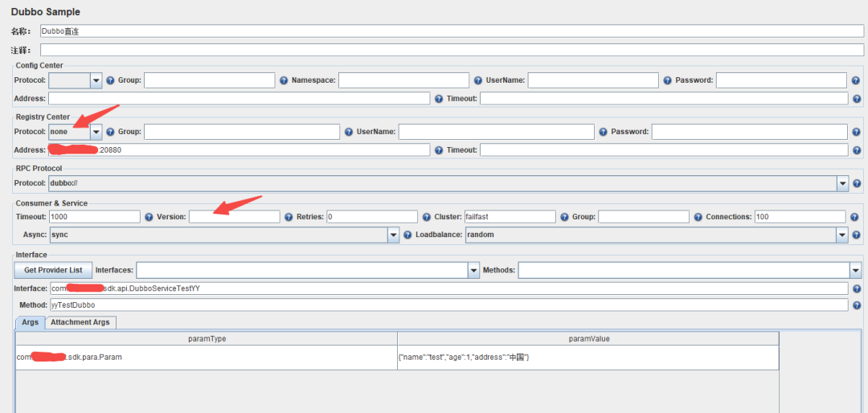Open help icon after Config Center Group field
868x413 pixels.
(x=284, y=80)
